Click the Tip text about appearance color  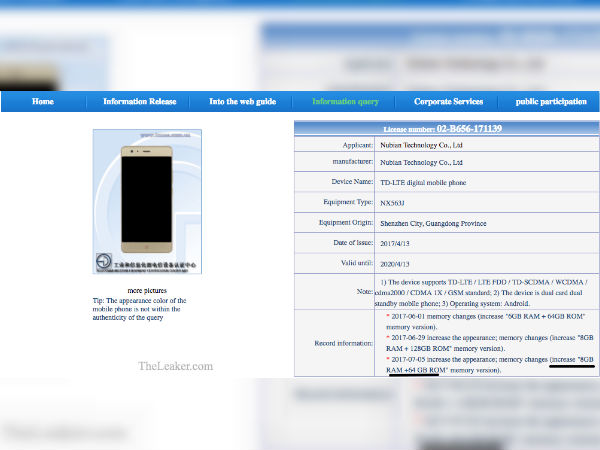pos(139,309)
